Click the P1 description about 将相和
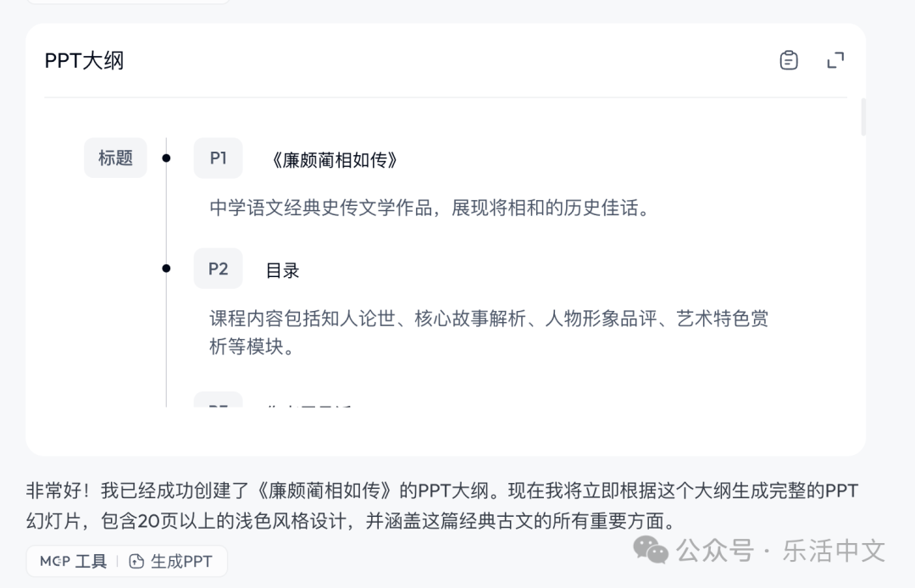 (x=429, y=208)
